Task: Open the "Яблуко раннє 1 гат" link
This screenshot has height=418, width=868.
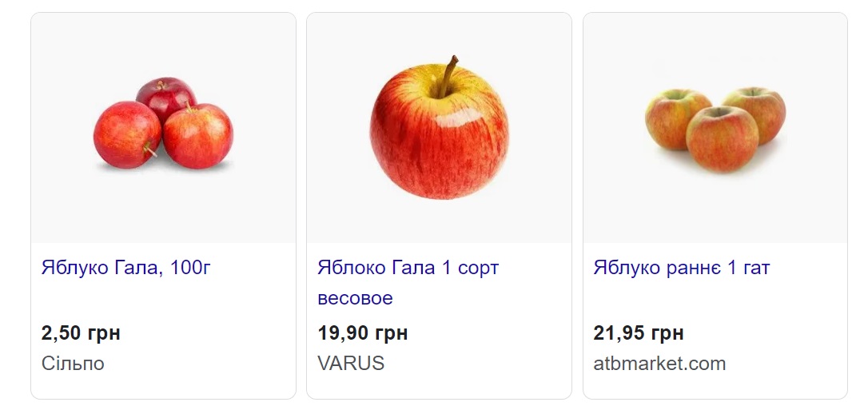Action: tap(681, 268)
